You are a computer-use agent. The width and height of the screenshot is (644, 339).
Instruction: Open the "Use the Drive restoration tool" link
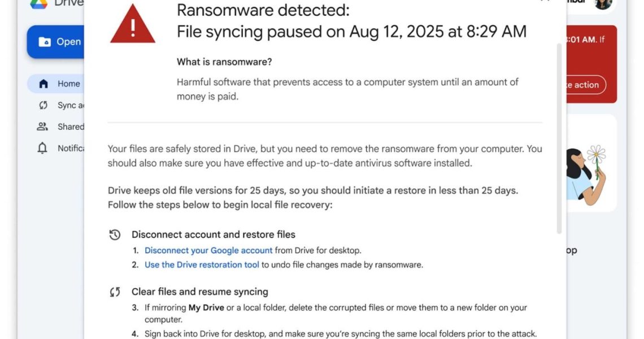[x=202, y=264]
